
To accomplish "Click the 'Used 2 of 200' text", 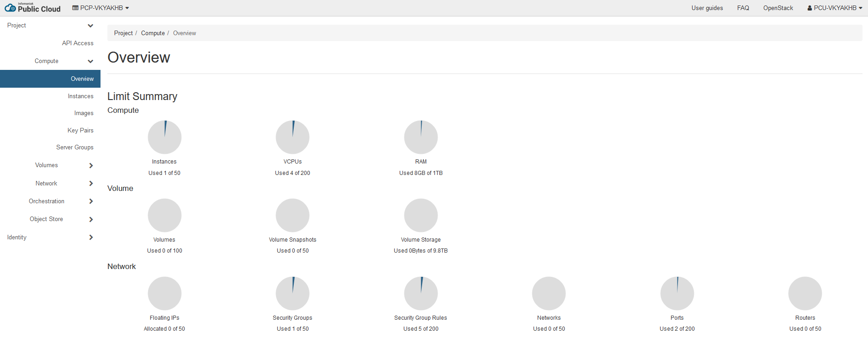I will [677, 329].
